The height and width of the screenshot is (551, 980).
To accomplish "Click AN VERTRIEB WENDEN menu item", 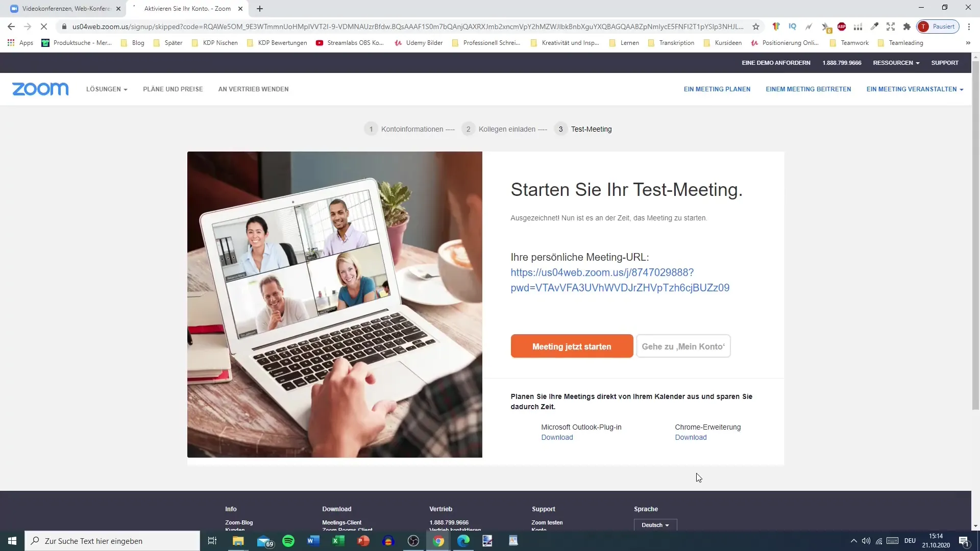I will [253, 89].
